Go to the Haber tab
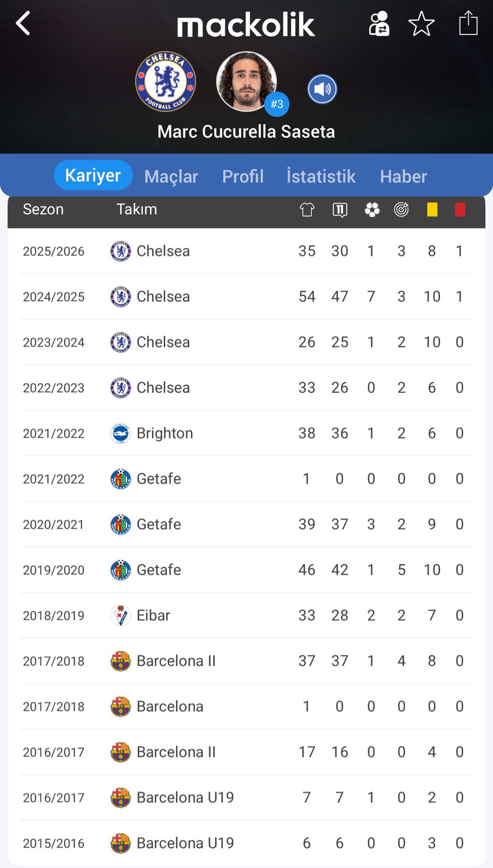This screenshot has height=868, width=493. click(403, 176)
